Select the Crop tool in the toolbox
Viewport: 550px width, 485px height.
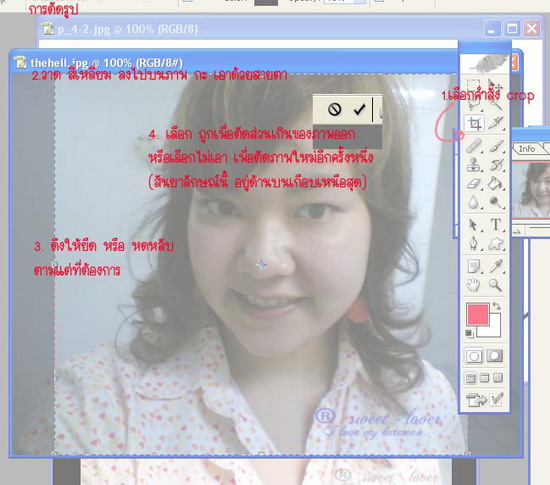(x=474, y=123)
